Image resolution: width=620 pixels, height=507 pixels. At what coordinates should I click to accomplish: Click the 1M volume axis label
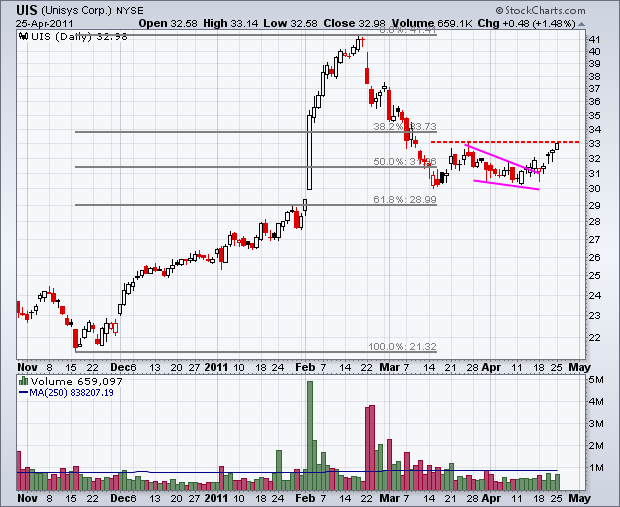596,467
